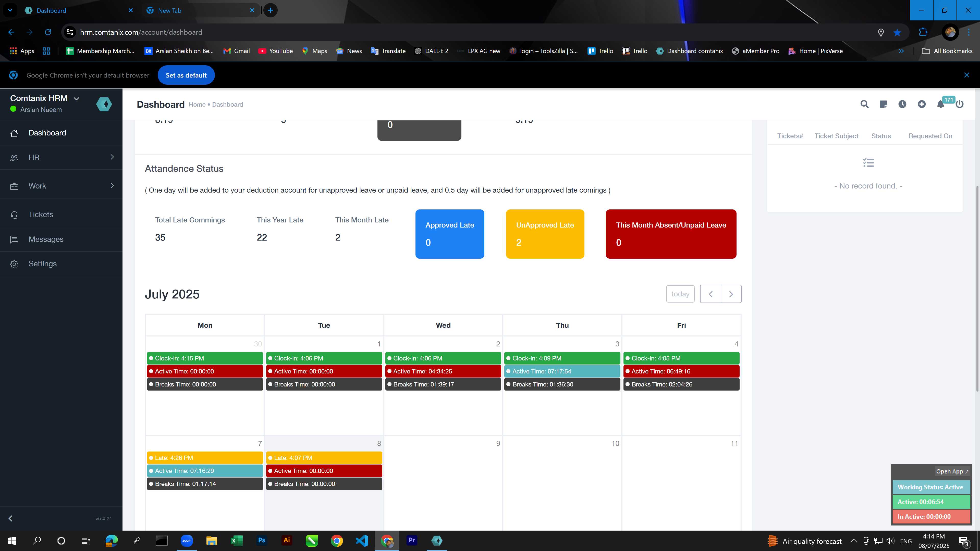Open Visual Studio Code from taskbar
The width and height of the screenshot is (980, 551).
pyautogui.click(x=362, y=540)
